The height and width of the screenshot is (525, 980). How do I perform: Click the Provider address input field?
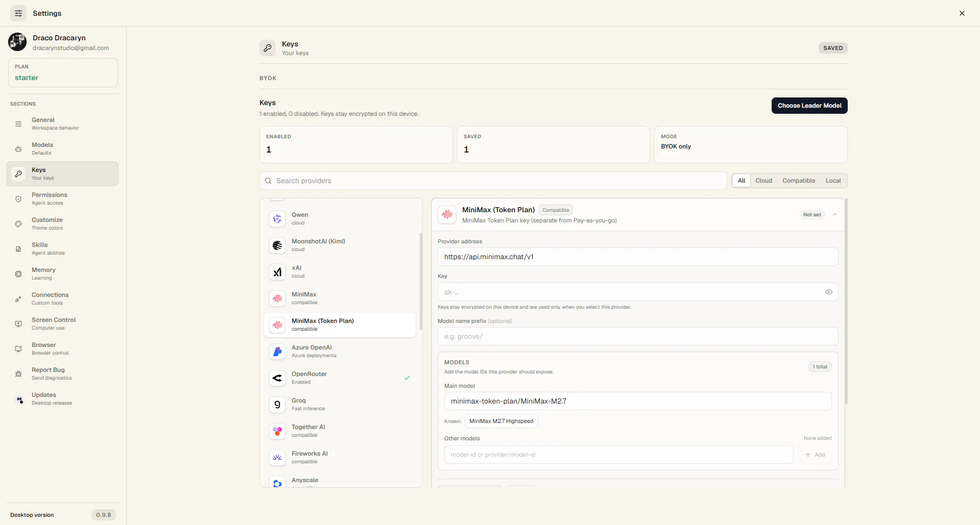pyautogui.click(x=638, y=257)
